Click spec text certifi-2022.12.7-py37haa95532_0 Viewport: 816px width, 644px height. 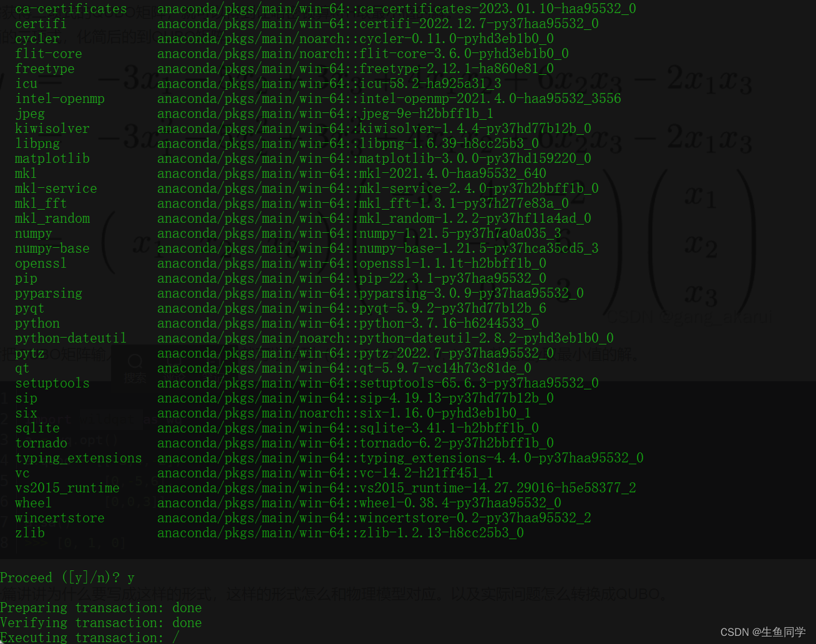tap(479, 24)
